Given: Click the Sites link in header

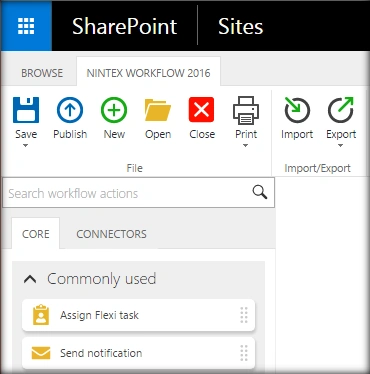Looking at the screenshot, I should click(241, 27).
